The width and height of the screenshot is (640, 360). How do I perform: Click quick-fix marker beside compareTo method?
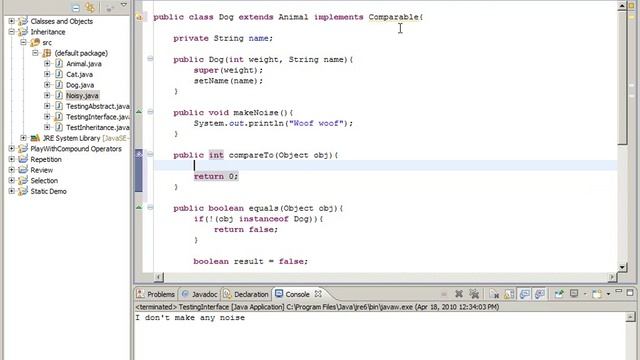tap(139, 154)
